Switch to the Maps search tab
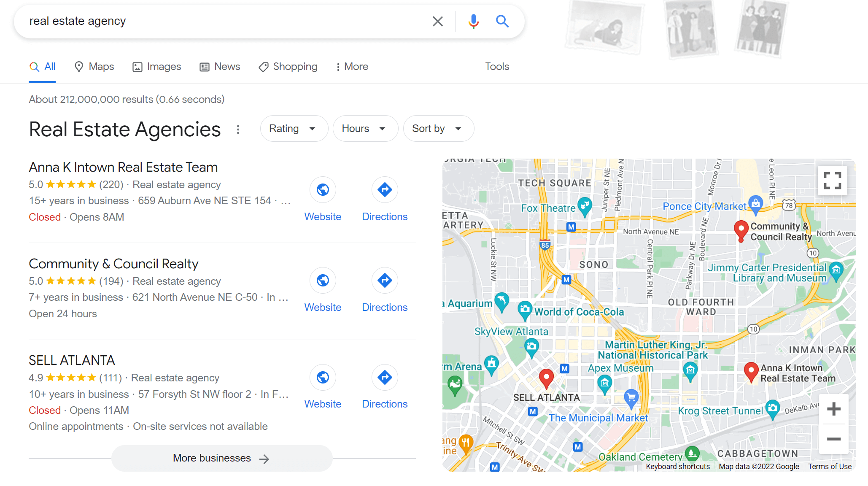 coord(94,66)
